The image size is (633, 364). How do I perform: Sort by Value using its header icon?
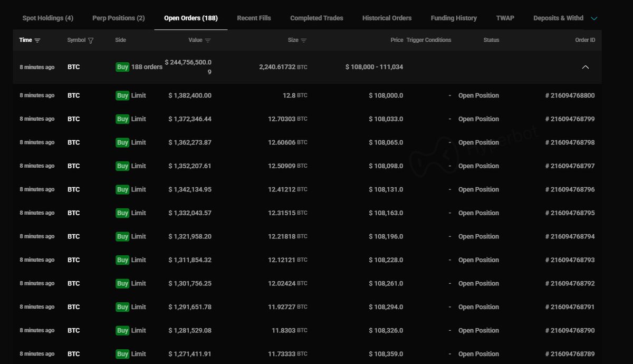tap(208, 41)
